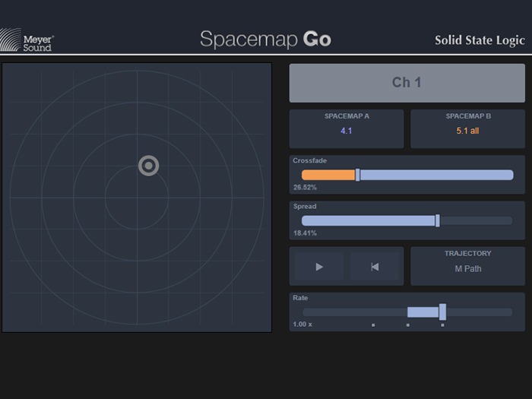
Task: Click the Crossfade slider handle
Action: 358,175
